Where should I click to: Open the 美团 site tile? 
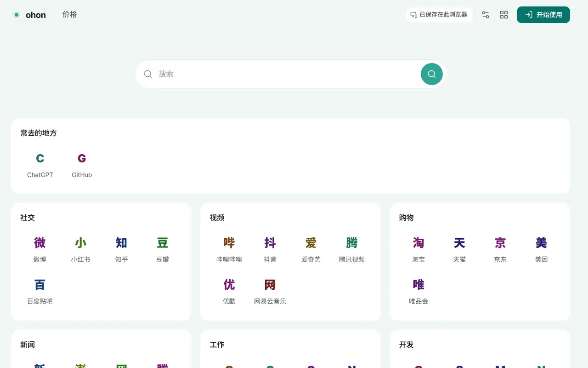click(541, 250)
